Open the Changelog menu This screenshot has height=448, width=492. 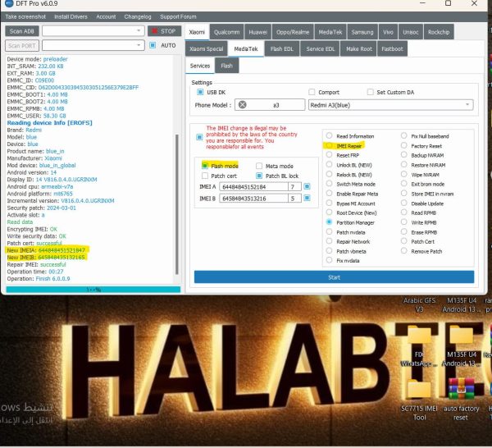(138, 16)
